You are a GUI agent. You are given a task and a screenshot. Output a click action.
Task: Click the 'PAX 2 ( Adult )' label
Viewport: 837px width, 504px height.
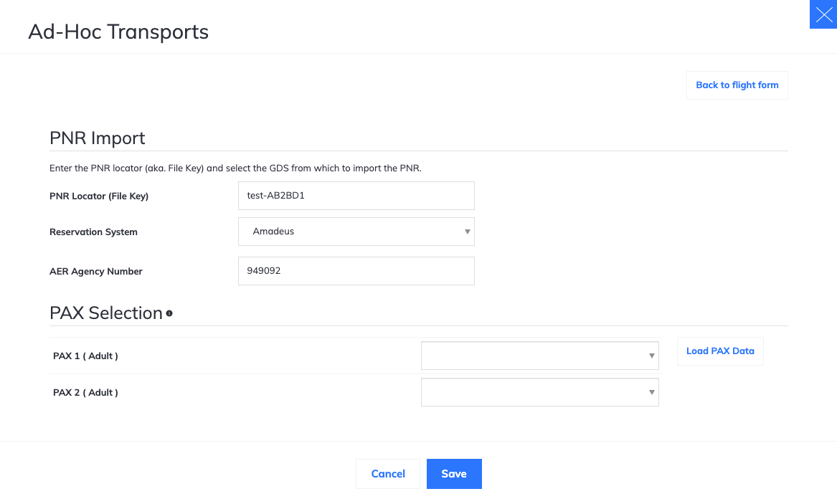(x=85, y=393)
